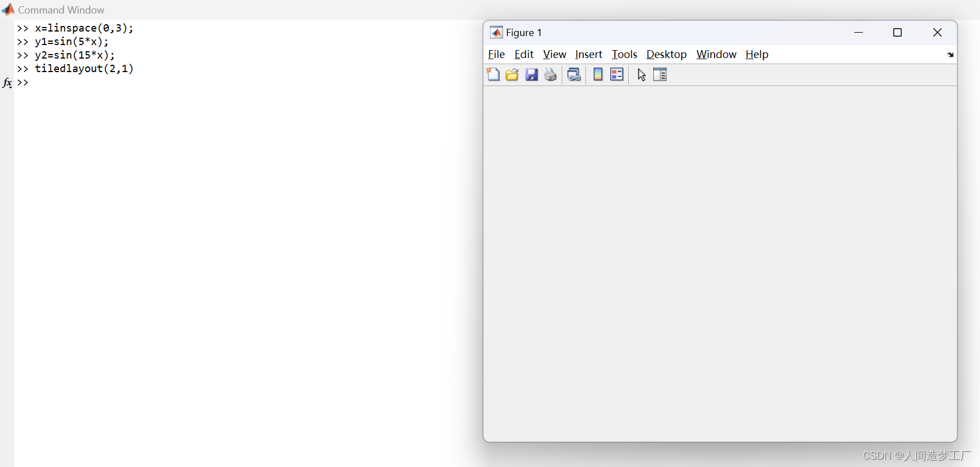Click the Open File folder icon

[x=512, y=74]
